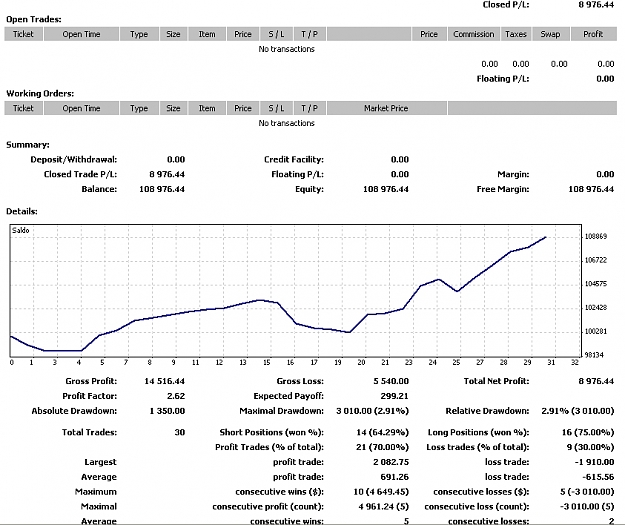Screen dimensions: 625x525
Task: Select the consecutive profit value 4 961.24 (5)
Action: pos(384,507)
